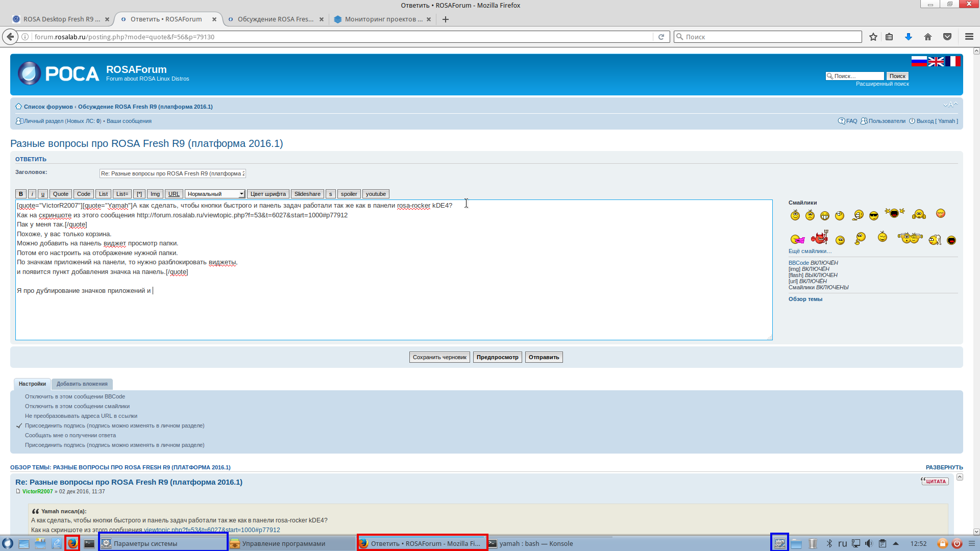Viewport: 980px width, 551px height.
Task: Click the 'Отправить' submit button
Action: click(x=544, y=357)
